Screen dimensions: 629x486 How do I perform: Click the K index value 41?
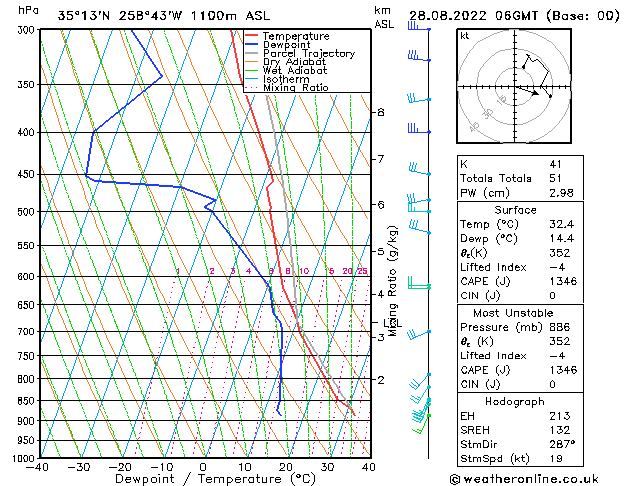click(x=556, y=164)
